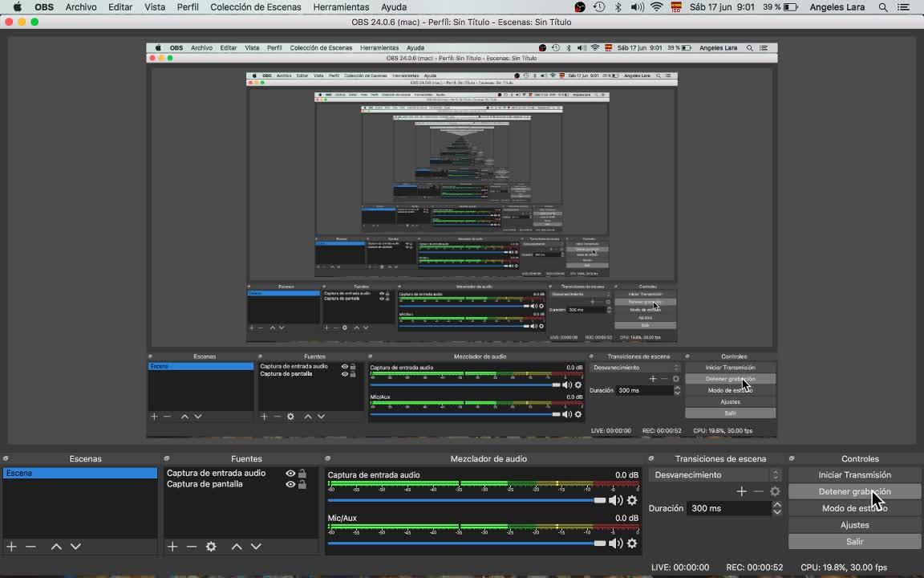Viewport: 924px width, 578px height.
Task: Open the Perfil menu
Action: (188, 7)
